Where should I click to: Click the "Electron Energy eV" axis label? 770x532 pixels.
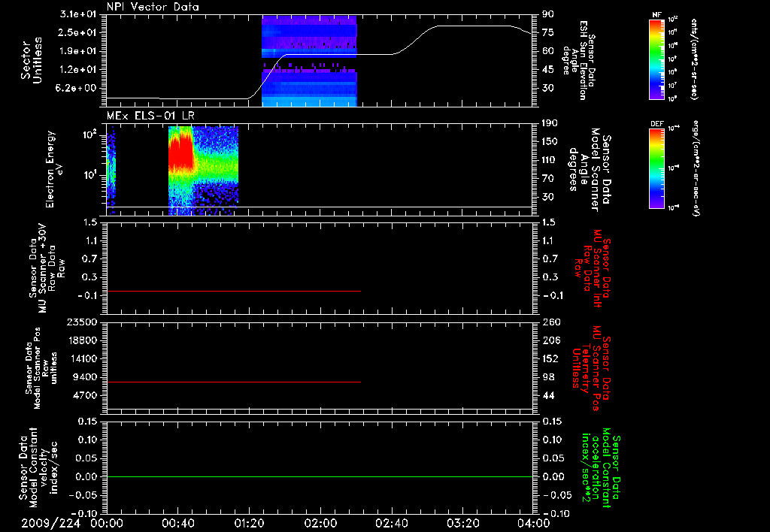click(x=55, y=169)
